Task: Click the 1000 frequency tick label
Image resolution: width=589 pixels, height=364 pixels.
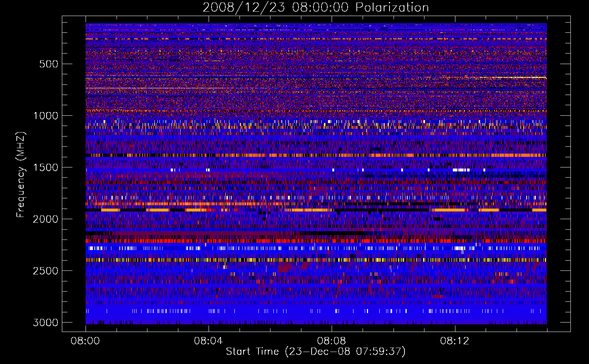Action: [x=46, y=116]
